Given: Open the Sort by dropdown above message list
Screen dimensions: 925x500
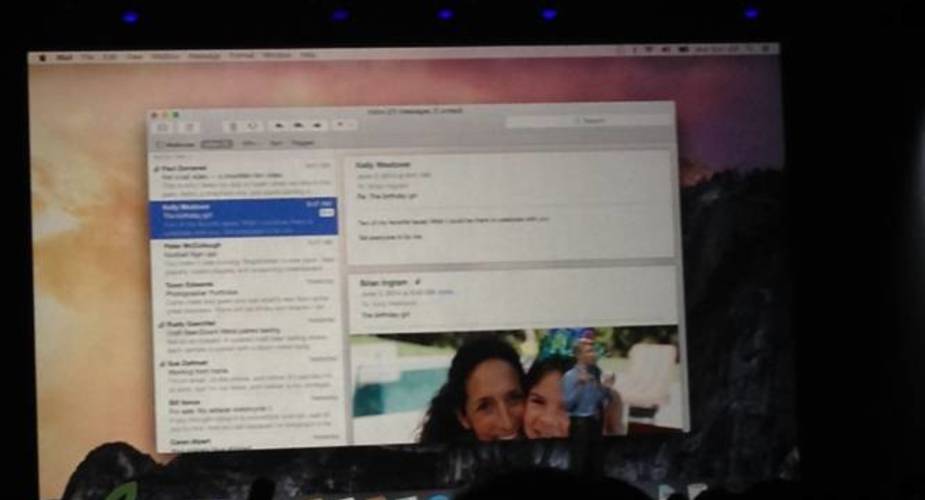Looking at the screenshot, I should click(x=168, y=157).
